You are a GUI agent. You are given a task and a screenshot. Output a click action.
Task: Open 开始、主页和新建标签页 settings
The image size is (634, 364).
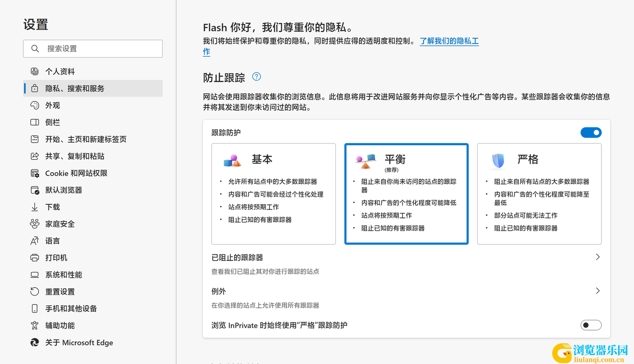93,139
